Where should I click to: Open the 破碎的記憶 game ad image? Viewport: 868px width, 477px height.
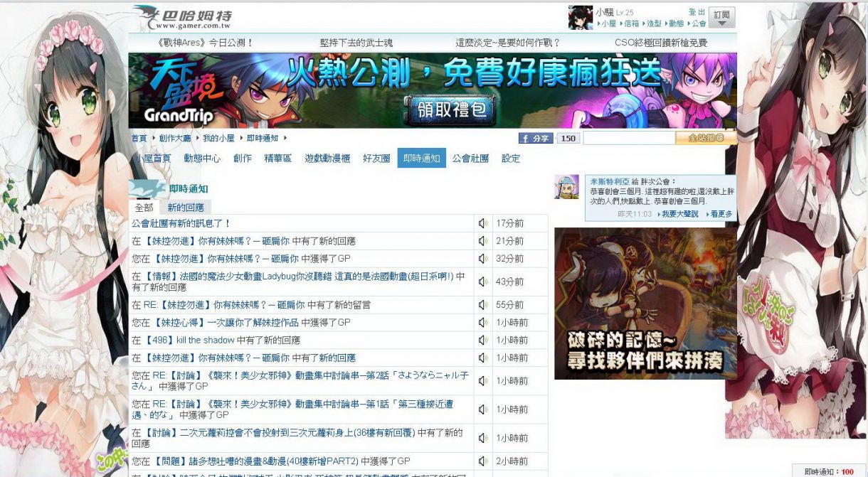click(645, 304)
